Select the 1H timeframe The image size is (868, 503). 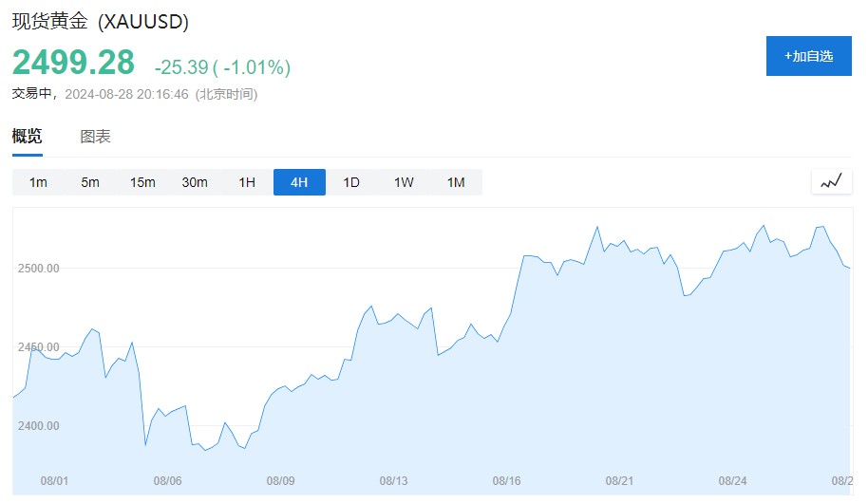tap(247, 182)
